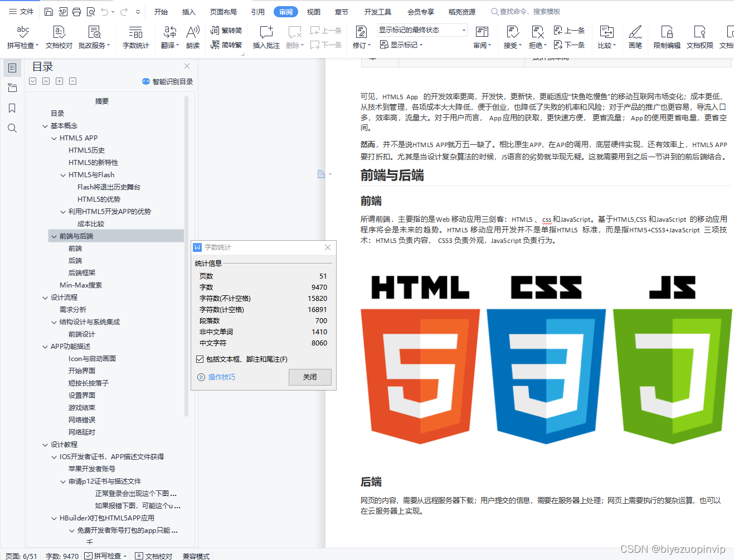Switch to the 插入 tab

pyautogui.click(x=189, y=12)
